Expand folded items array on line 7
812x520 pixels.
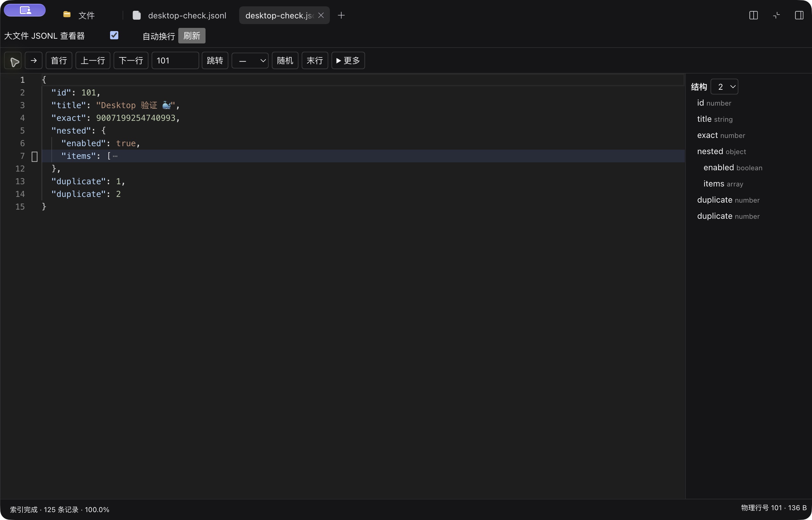pyautogui.click(x=35, y=156)
